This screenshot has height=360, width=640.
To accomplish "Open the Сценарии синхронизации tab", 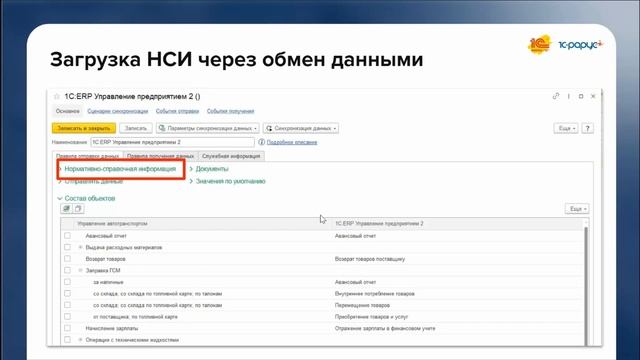I will click(x=118, y=111).
